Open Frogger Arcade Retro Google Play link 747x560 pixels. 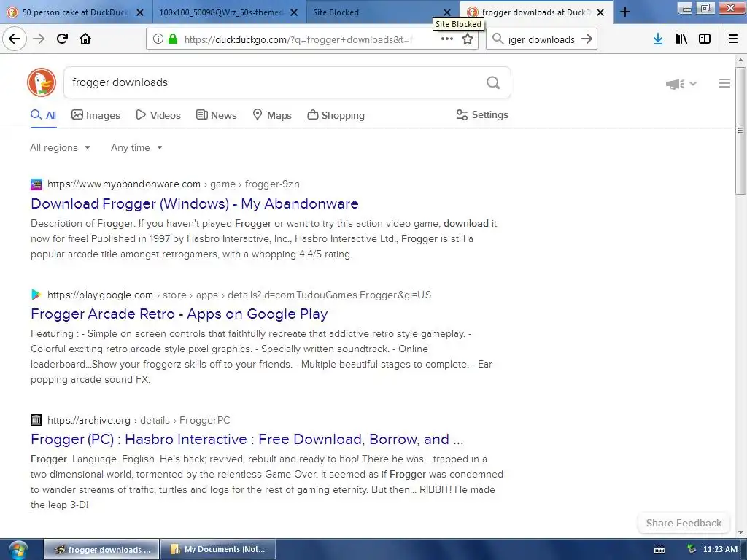179,314
